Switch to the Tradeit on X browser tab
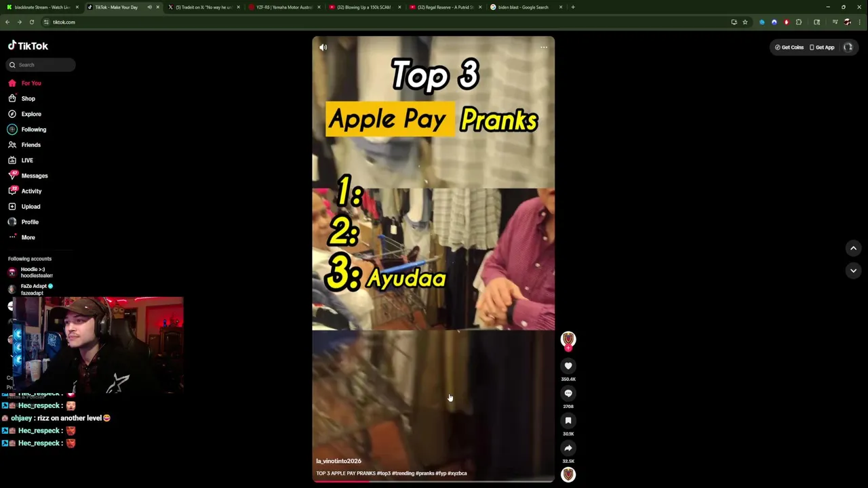Viewport: 868px width, 488px height. tap(203, 7)
